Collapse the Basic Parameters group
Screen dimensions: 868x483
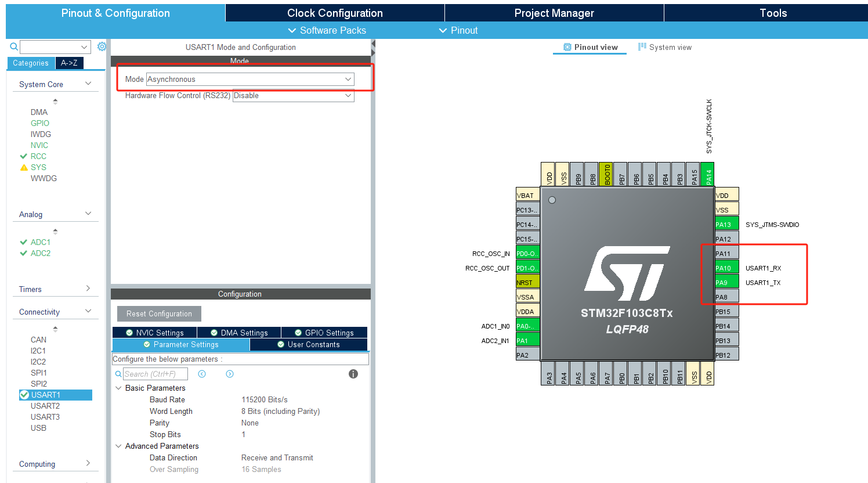(x=118, y=388)
